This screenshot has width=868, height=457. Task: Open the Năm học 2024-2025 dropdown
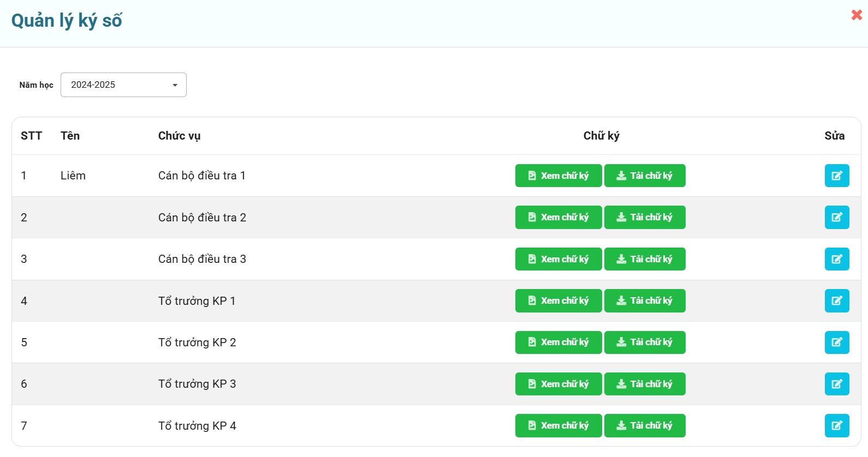[123, 85]
